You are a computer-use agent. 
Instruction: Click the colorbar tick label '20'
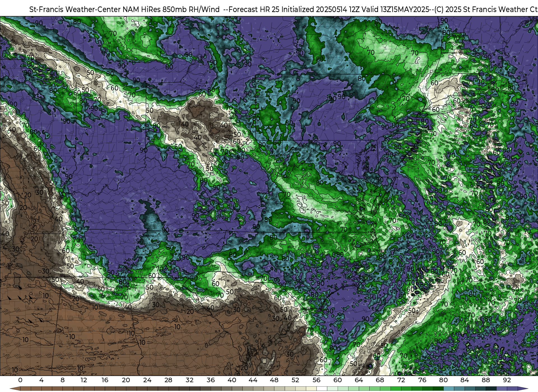point(126,380)
